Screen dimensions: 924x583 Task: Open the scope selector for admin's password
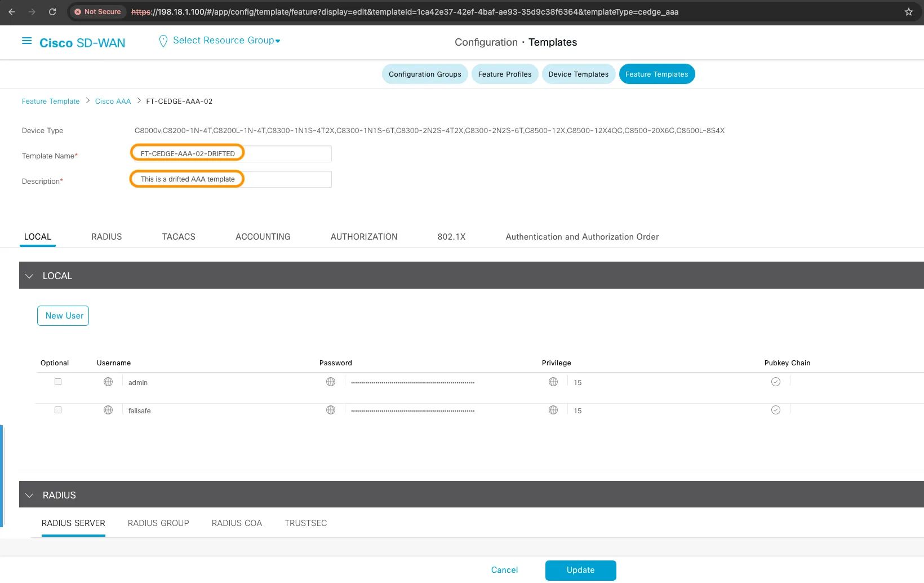click(330, 382)
